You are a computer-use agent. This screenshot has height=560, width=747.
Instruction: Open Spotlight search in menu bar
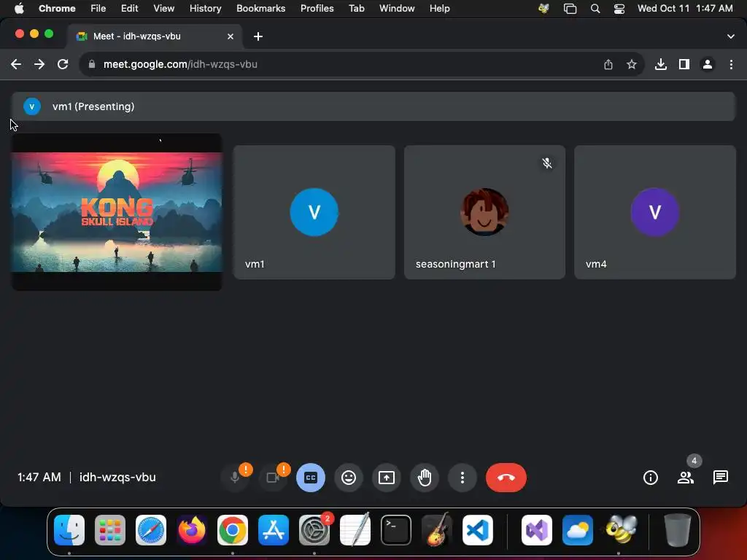(595, 8)
